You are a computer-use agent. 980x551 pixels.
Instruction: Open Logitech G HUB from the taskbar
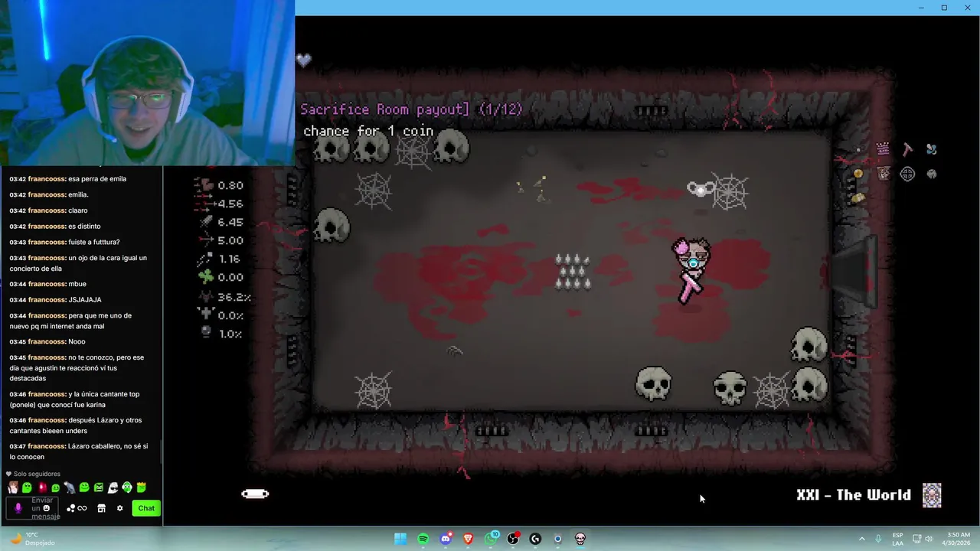535,539
